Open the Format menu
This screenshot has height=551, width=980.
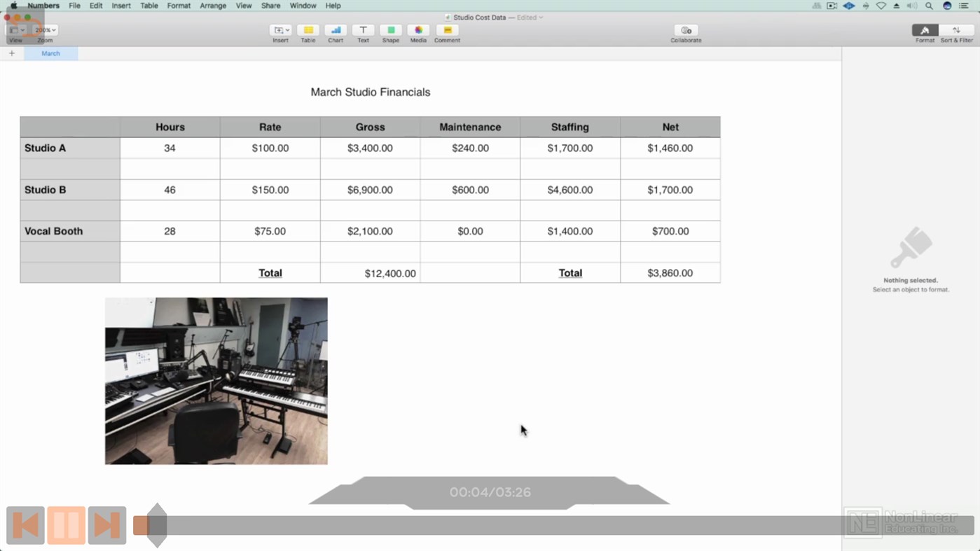(178, 6)
